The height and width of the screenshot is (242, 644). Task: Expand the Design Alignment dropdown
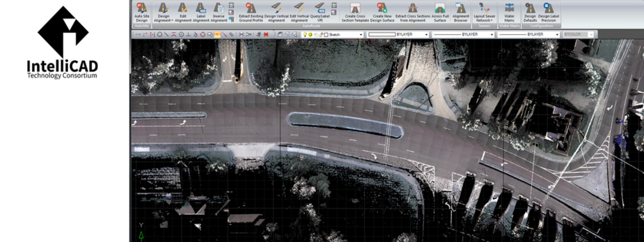tap(172, 20)
